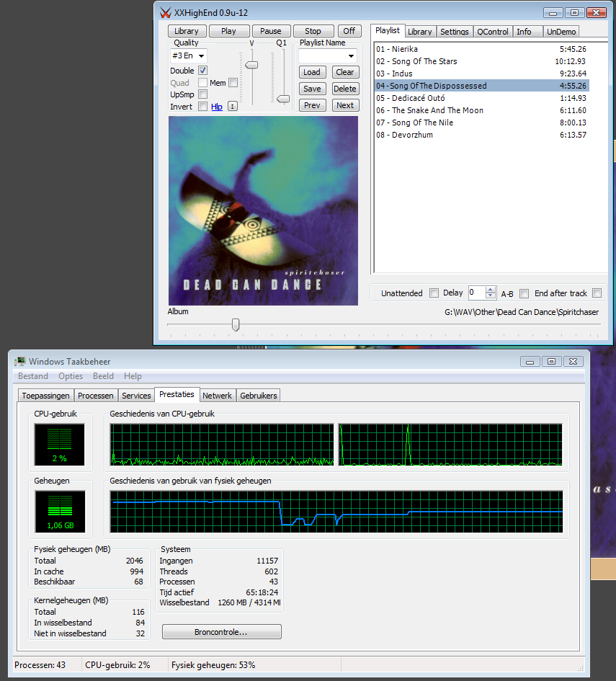Image resolution: width=616 pixels, height=681 pixels.
Task: Select track '03 - Indus' in playlist
Action: [481, 74]
